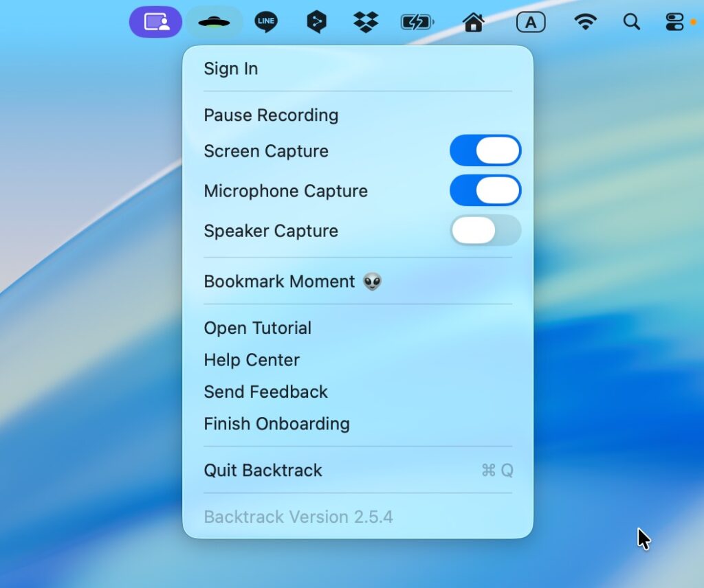Image resolution: width=704 pixels, height=588 pixels.
Task: Enable the Speaker Capture toggle
Action: pyautogui.click(x=485, y=231)
